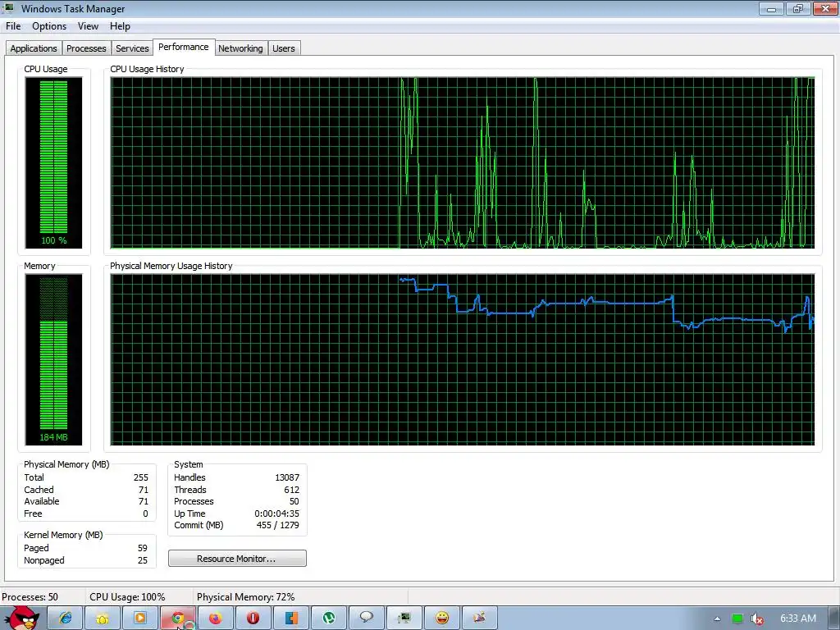840x630 pixels.
Task: Click the Threads value 612
Action: click(x=292, y=490)
